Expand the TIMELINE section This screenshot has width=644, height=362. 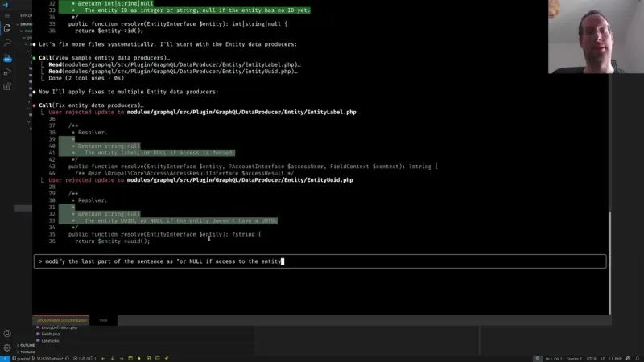[27, 352]
